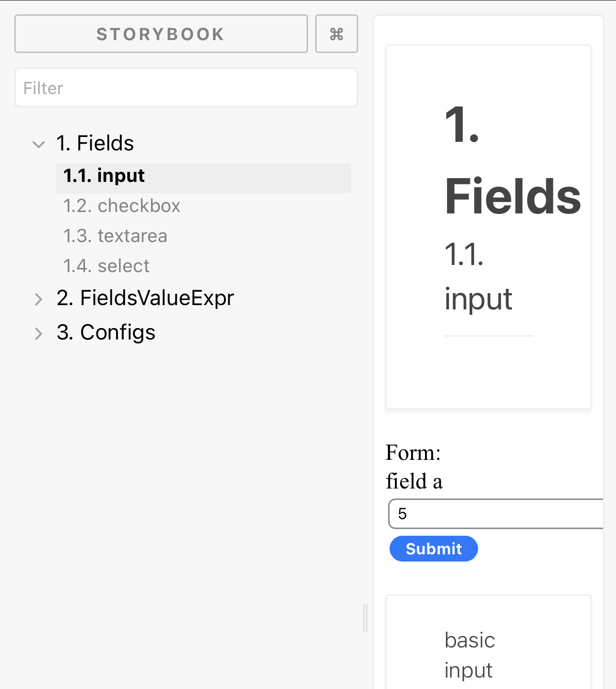The image size is (616, 689).
Task: Click the '1.1. input' heading in preview
Action: [478, 277]
